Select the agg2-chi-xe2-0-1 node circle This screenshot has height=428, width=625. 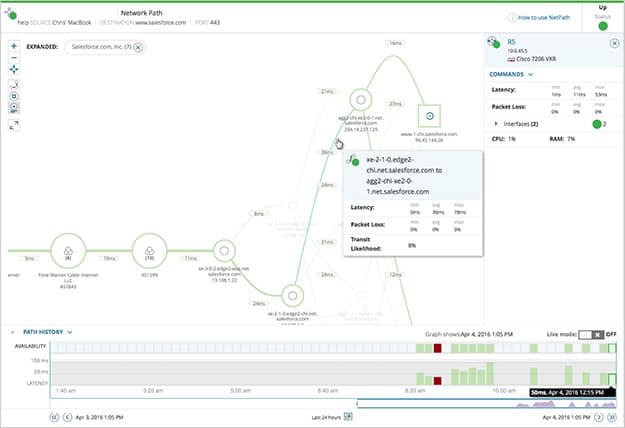(x=361, y=100)
